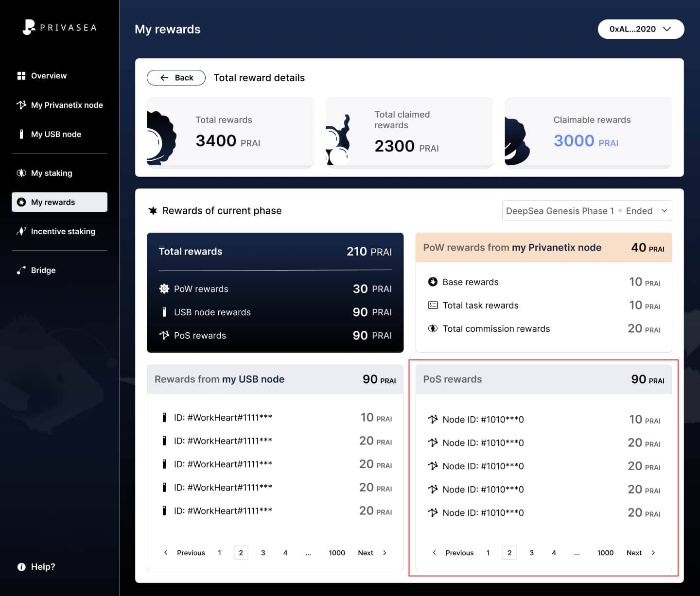This screenshot has width=700, height=596.
Task: Open My USB node page
Action: point(59,134)
